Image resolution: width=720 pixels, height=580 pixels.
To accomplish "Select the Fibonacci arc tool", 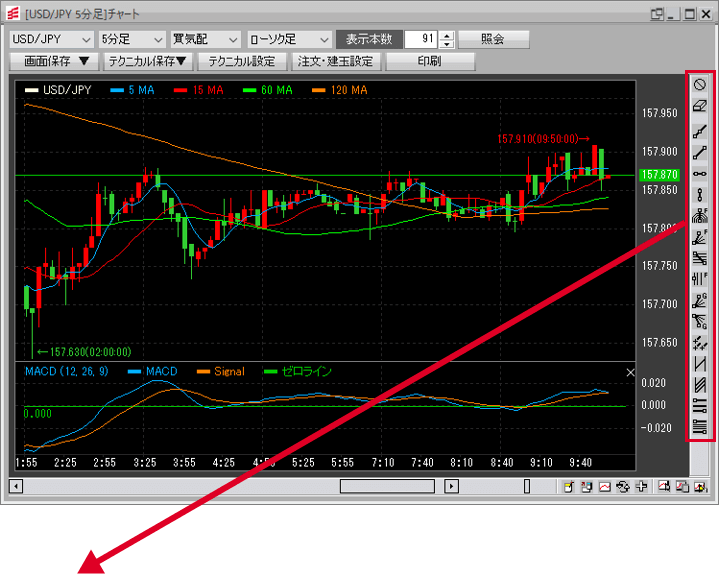I will 700,216.
